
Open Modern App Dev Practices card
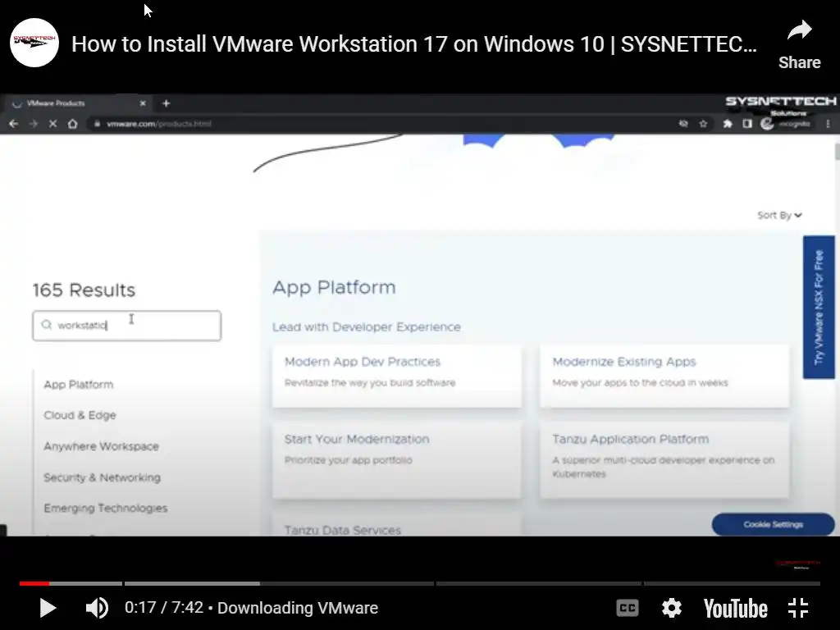pyautogui.click(x=396, y=376)
